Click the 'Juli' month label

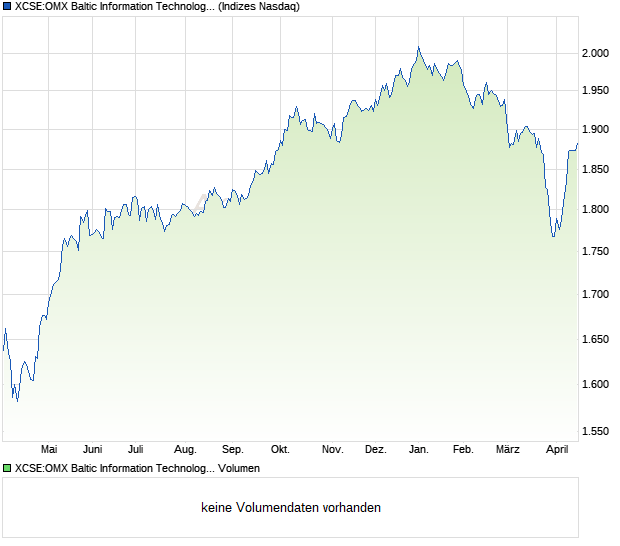[135, 450]
